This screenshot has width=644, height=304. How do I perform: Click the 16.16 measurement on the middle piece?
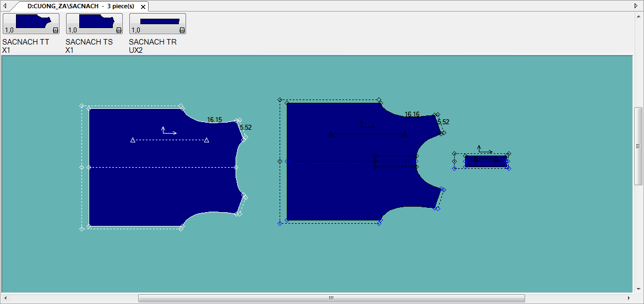[x=412, y=115]
